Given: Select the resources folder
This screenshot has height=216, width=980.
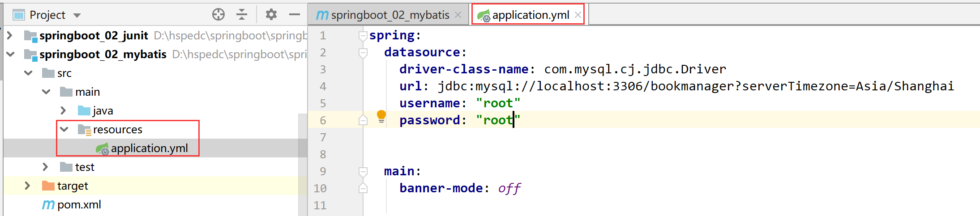Looking at the screenshot, I should [x=117, y=129].
